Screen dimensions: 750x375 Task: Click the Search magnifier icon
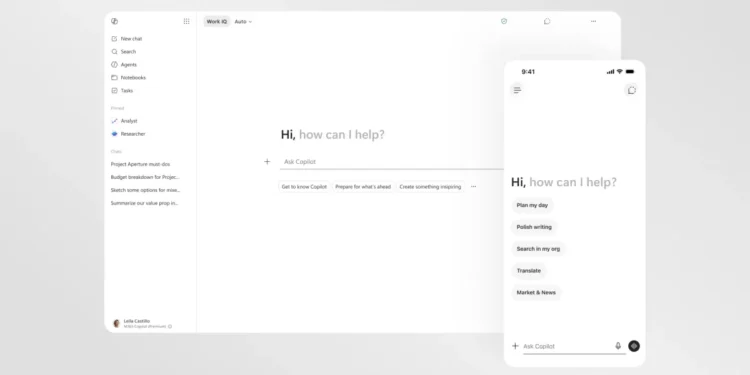click(x=114, y=52)
